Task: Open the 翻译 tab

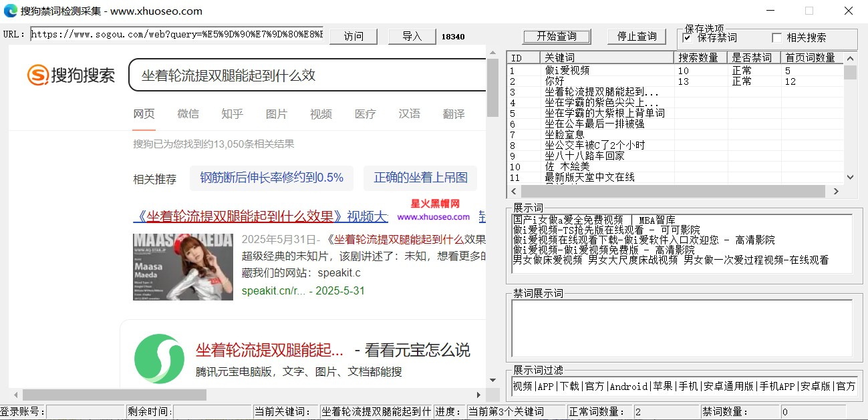Action: click(x=454, y=114)
